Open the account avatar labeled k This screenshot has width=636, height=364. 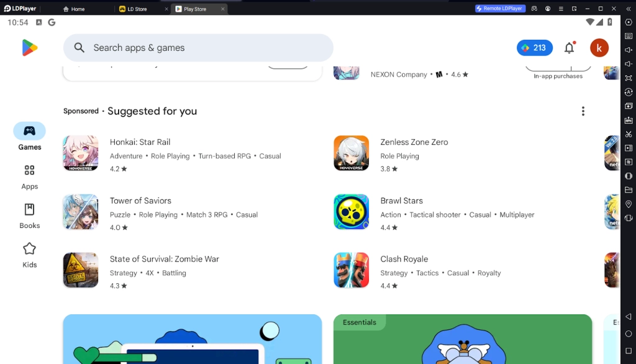tap(599, 48)
